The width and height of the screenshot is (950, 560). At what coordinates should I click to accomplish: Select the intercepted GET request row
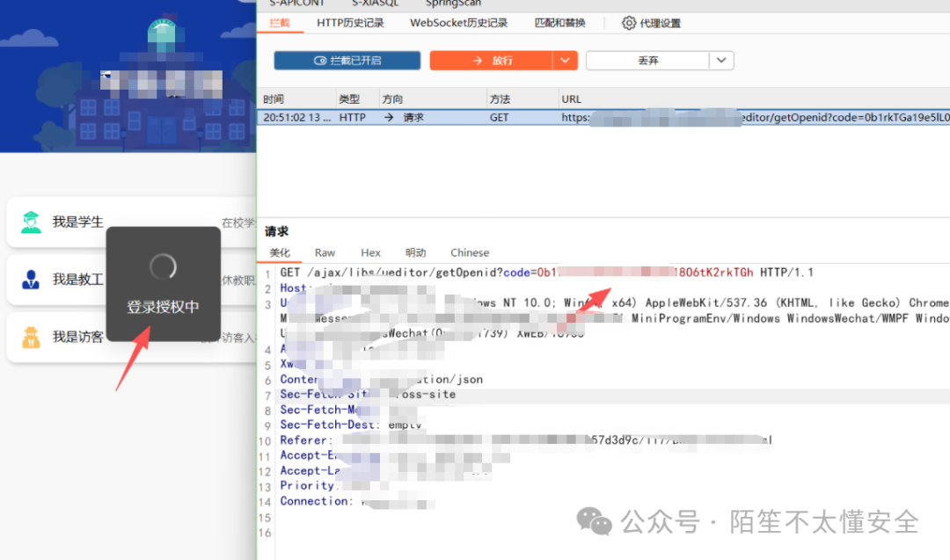pyautogui.click(x=528, y=117)
